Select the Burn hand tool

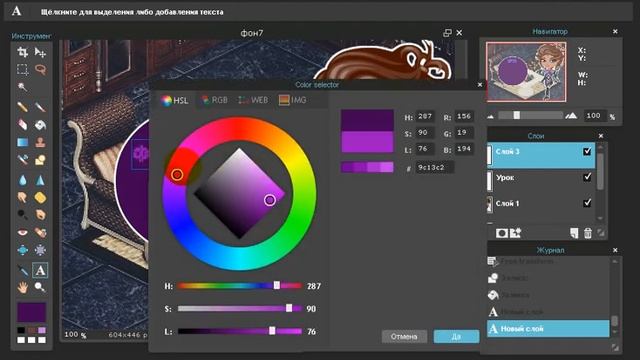pyautogui.click(x=40, y=215)
